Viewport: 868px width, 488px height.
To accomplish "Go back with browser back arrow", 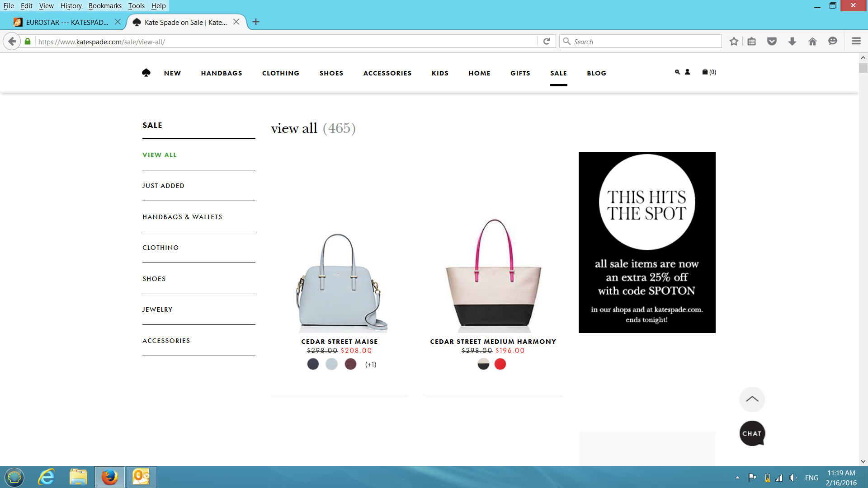I will [x=12, y=42].
